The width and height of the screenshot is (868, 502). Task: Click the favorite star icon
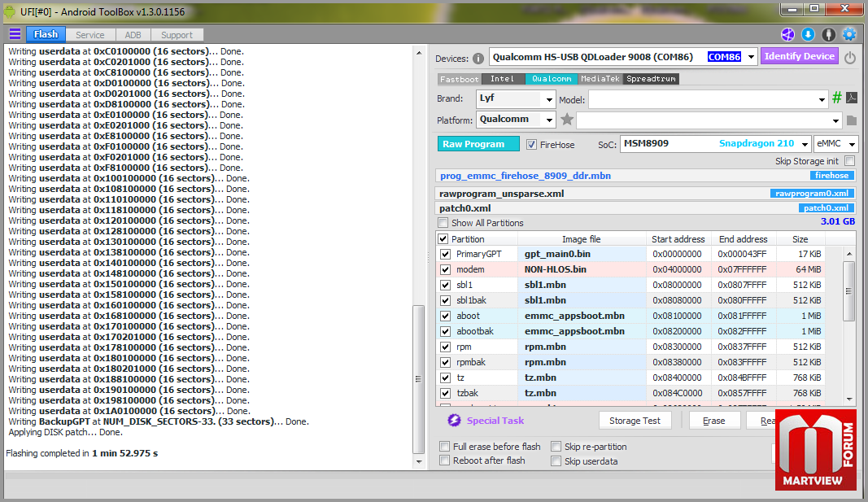click(567, 120)
